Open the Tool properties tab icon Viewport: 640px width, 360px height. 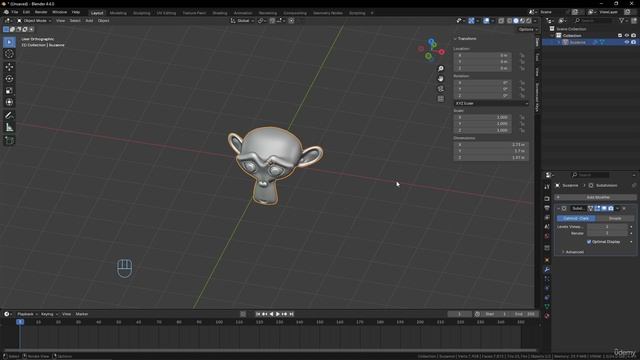[x=547, y=187]
